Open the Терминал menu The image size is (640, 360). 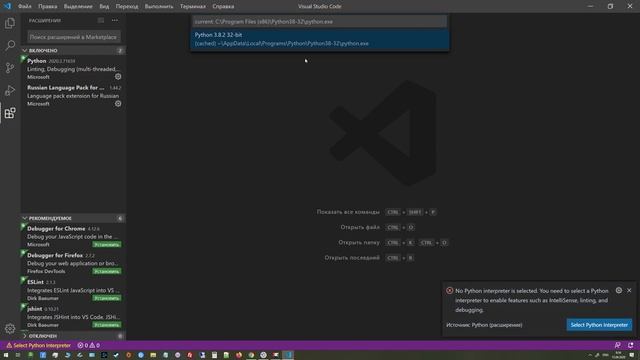(193, 7)
